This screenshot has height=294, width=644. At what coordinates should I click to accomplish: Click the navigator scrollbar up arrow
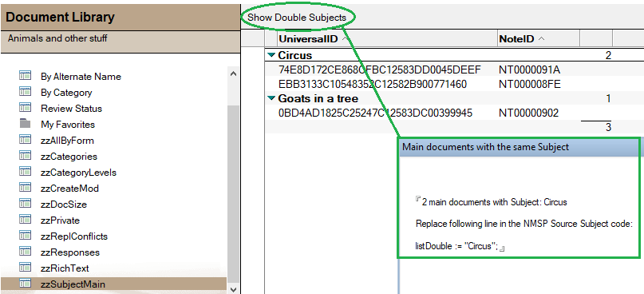tap(233, 74)
